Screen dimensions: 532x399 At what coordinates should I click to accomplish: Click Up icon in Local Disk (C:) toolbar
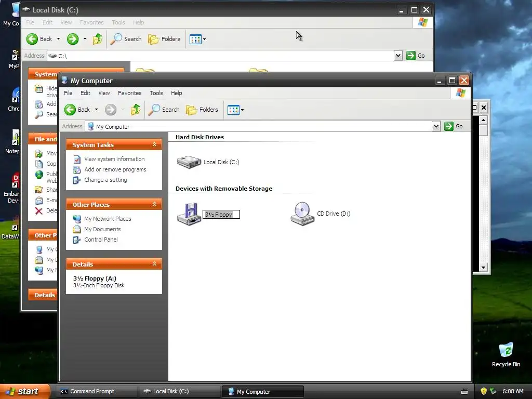pos(98,39)
